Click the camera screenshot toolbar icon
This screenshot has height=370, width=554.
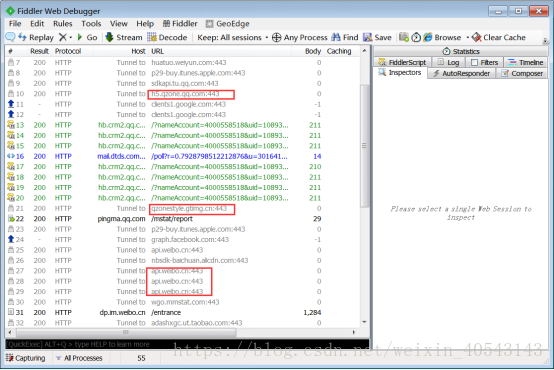pyautogui.click(x=404, y=37)
